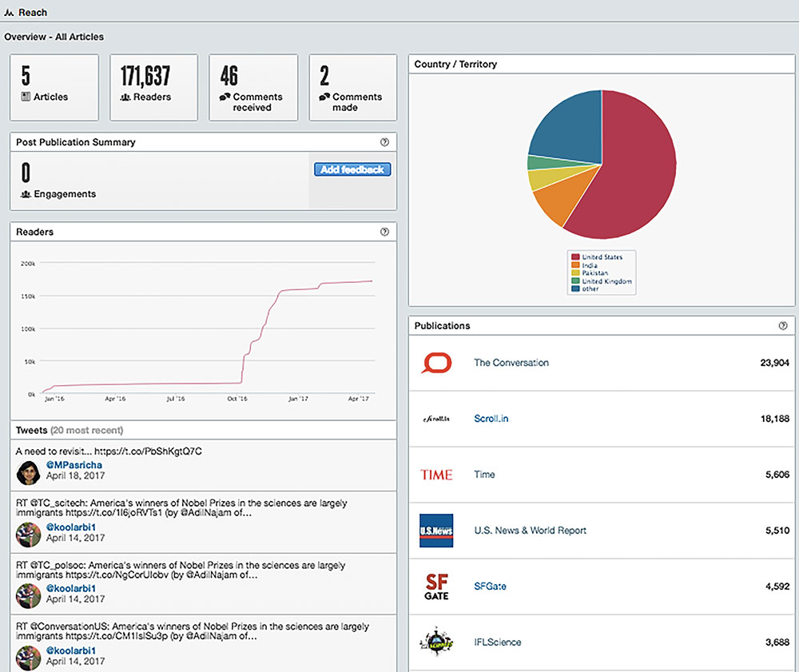Select the 171,637 Readers tile
Viewport: 799px width, 672px height.
tap(153, 87)
